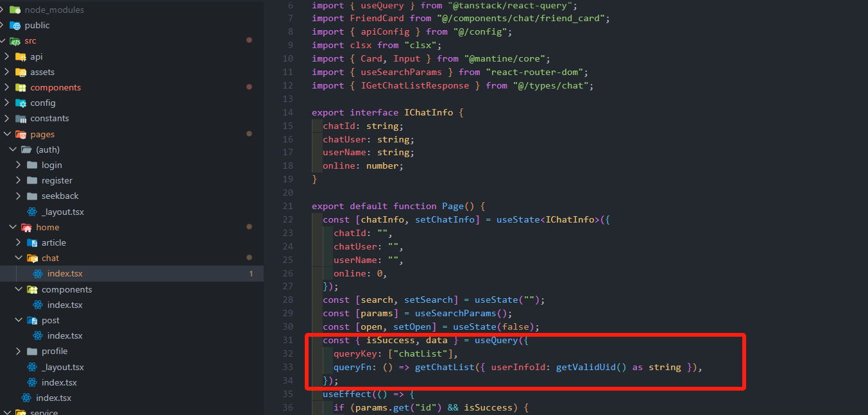Viewport: 868px width, 415px height.
Task: Click the home folder icon
Action: [26, 228]
